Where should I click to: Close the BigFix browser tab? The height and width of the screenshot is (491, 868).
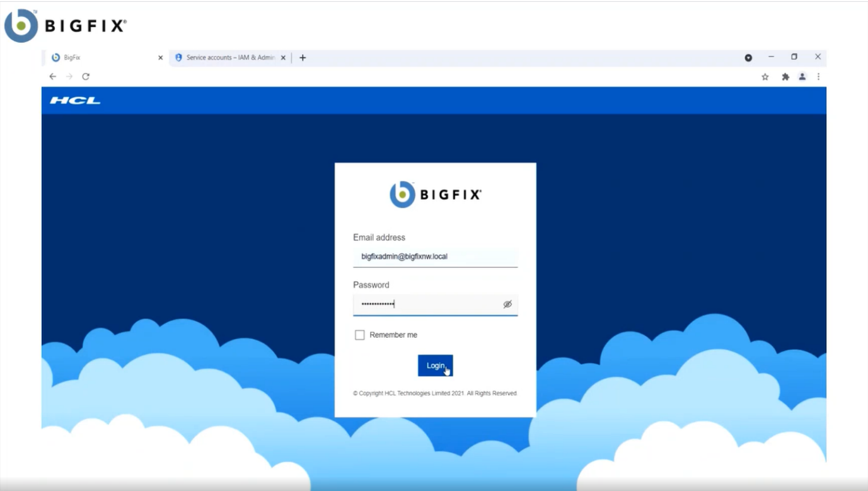(x=160, y=57)
